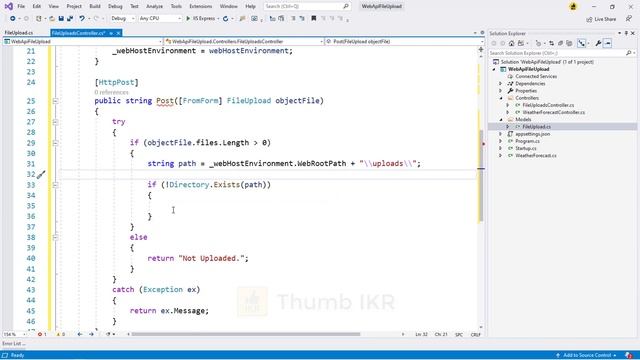Click Sync with Active Document icon

[551, 43]
